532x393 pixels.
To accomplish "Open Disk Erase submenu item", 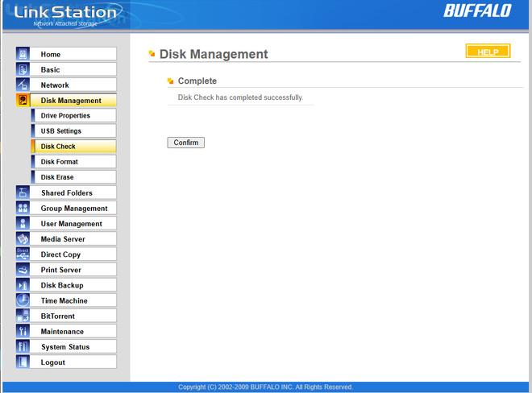I will 73,176.
